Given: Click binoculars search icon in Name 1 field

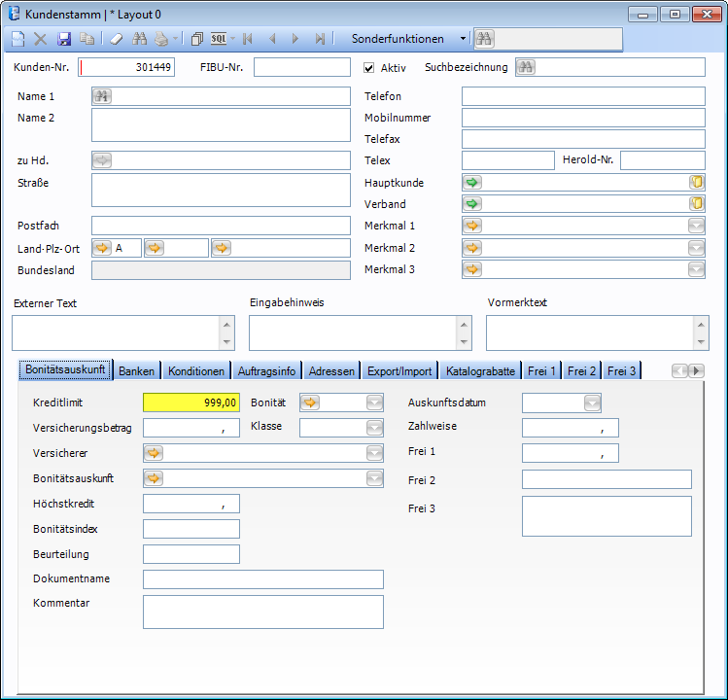Looking at the screenshot, I should point(102,96).
